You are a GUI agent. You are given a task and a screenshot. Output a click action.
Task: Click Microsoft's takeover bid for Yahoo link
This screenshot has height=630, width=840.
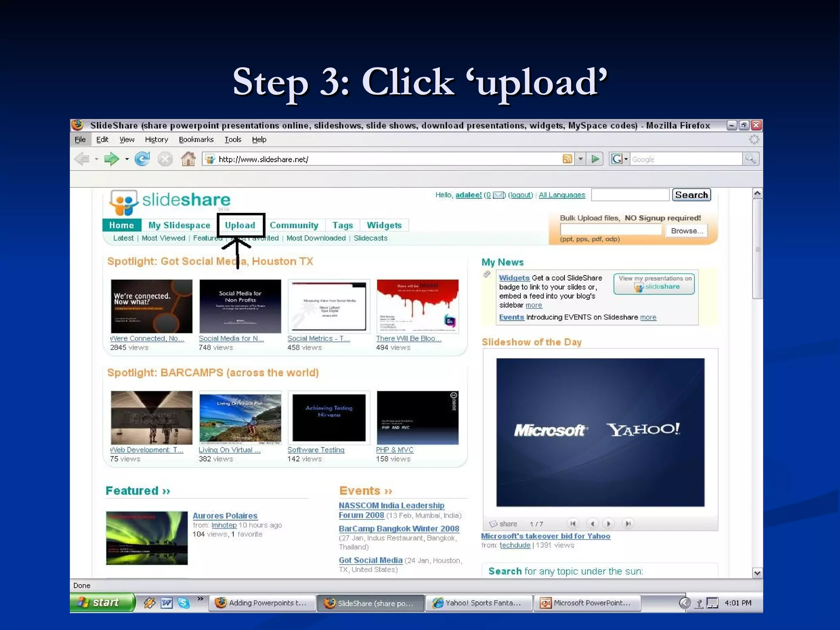pyautogui.click(x=546, y=536)
